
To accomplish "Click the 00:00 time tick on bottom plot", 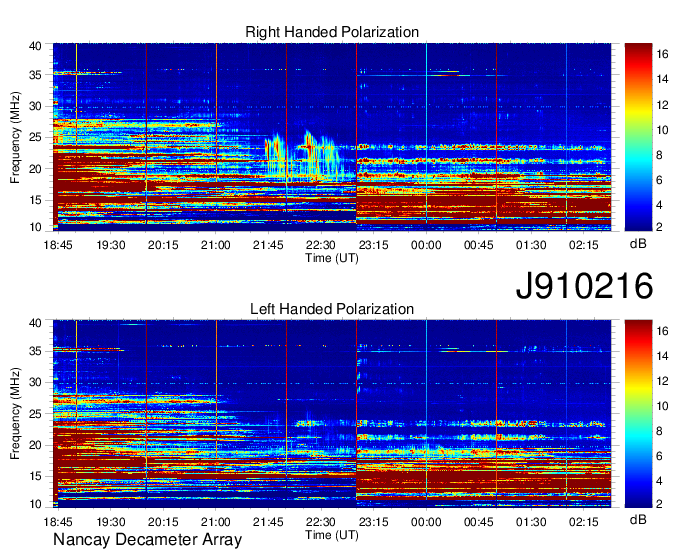I will [x=426, y=522].
